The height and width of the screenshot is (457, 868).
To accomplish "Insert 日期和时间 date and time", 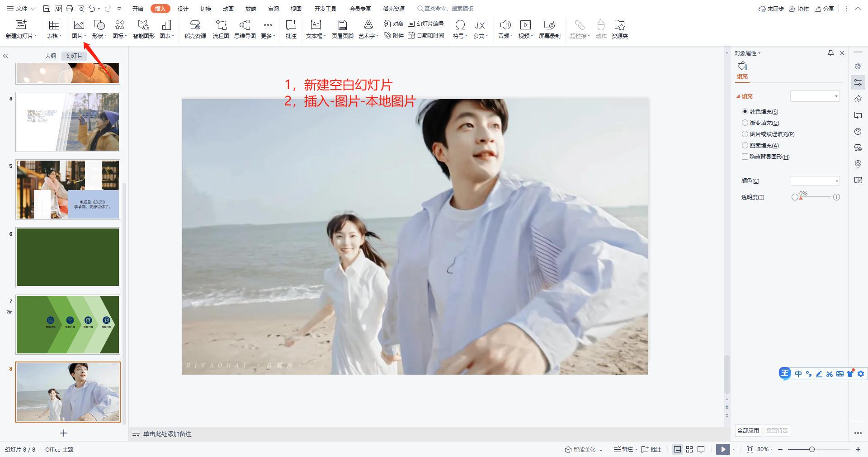I will pyautogui.click(x=425, y=35).
